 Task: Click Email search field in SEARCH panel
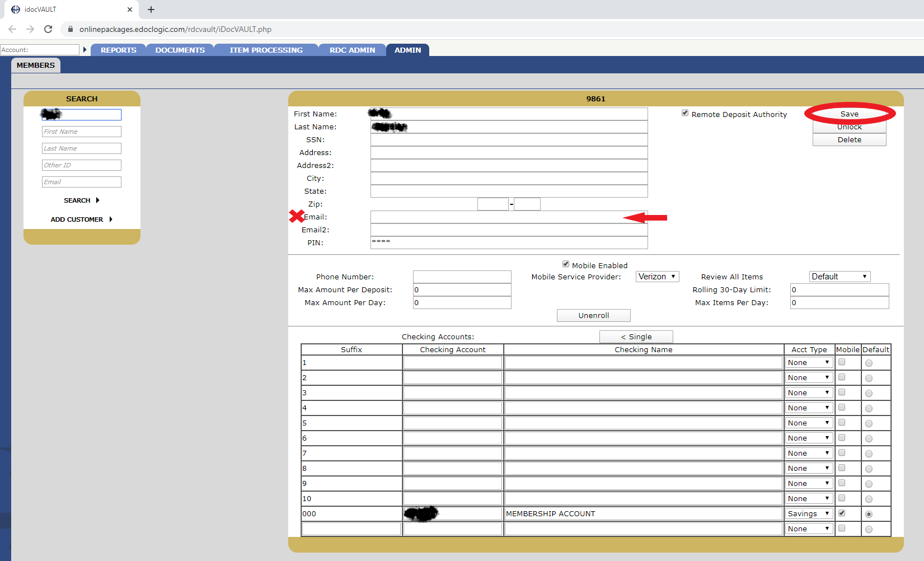pos(82,182)
